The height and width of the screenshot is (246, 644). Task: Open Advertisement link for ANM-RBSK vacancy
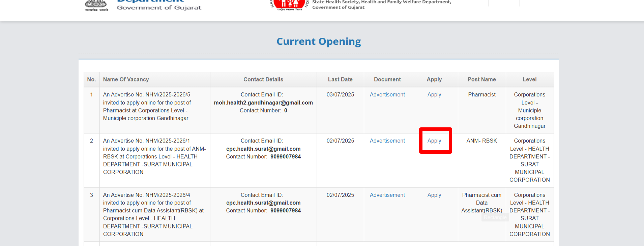(x=387, y=141)
